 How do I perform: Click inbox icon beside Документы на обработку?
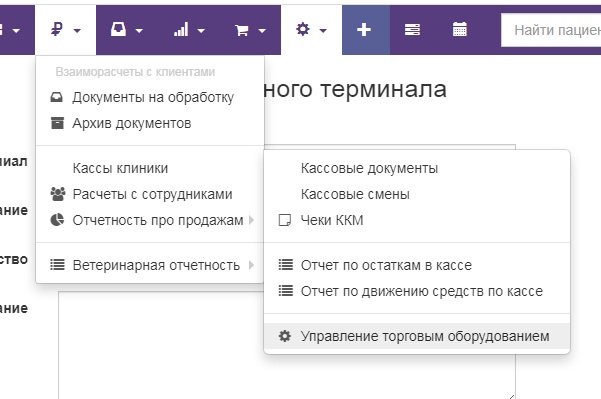[x=57, y=97]
